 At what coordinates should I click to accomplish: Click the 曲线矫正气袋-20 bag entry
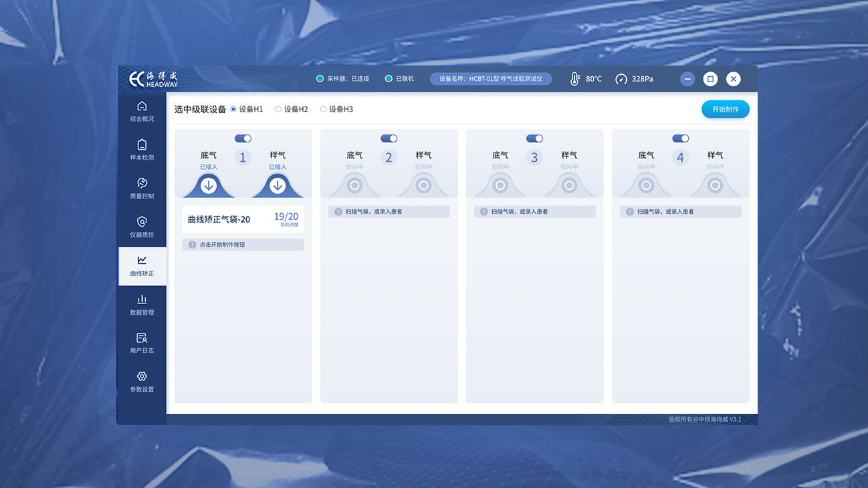click(219, 219)
